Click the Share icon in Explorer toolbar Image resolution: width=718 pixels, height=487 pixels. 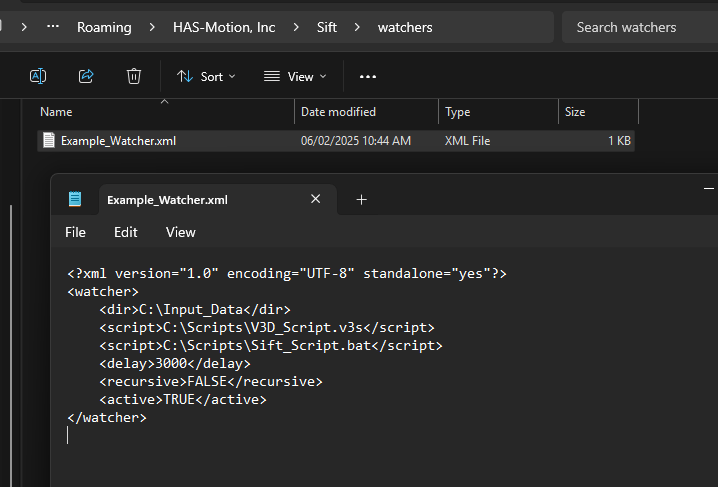coord(86,76)
